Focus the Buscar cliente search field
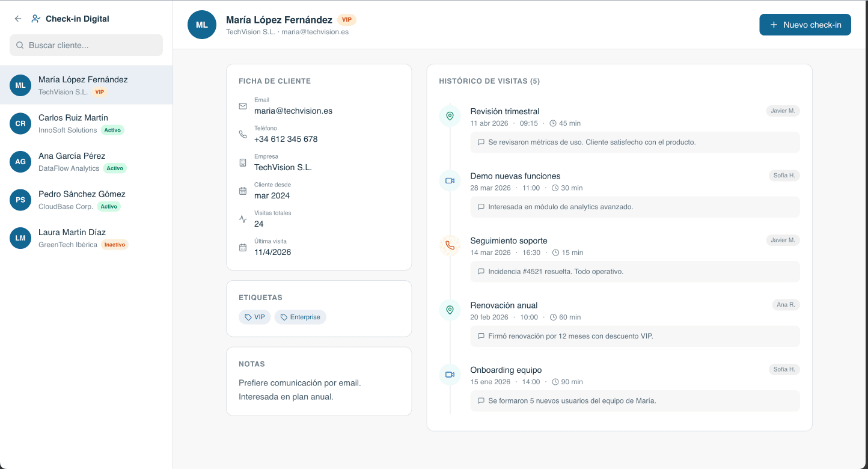This screenshot has height=469, width=868. pos(87,45)
